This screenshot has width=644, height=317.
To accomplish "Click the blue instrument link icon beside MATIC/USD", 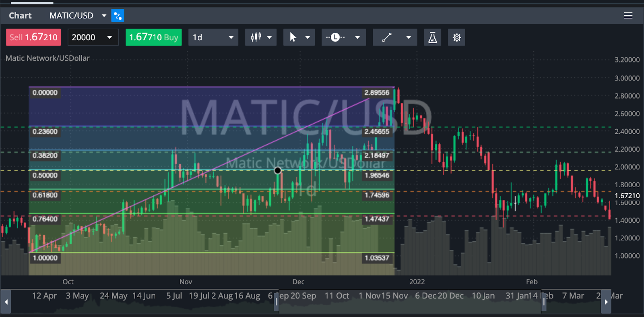I will tap(118, 16).
